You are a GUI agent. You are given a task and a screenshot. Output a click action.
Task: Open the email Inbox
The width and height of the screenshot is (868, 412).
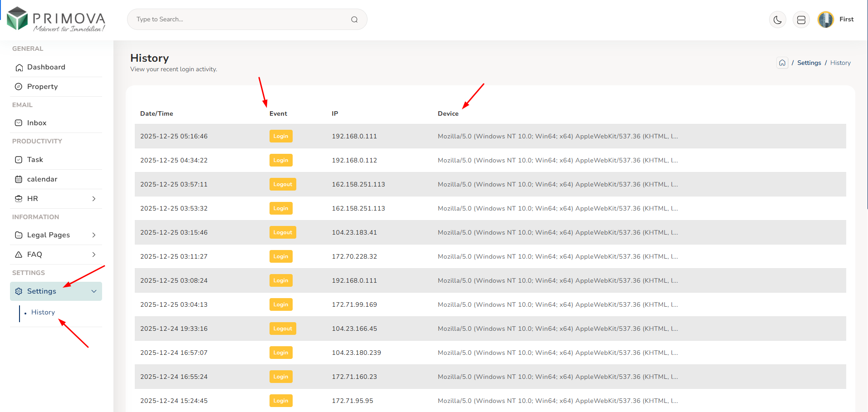point(36,123)
